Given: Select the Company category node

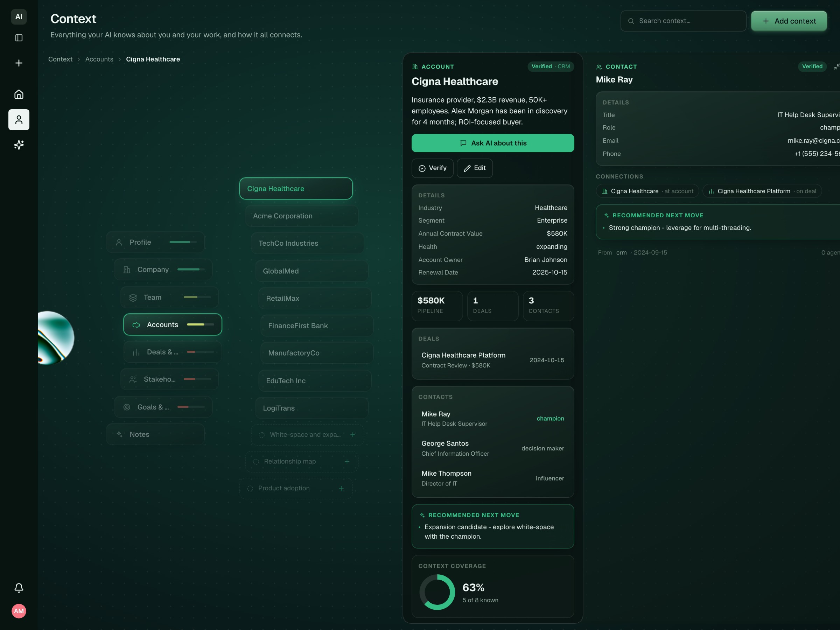Looking at the screenshot, I should 163,269.
